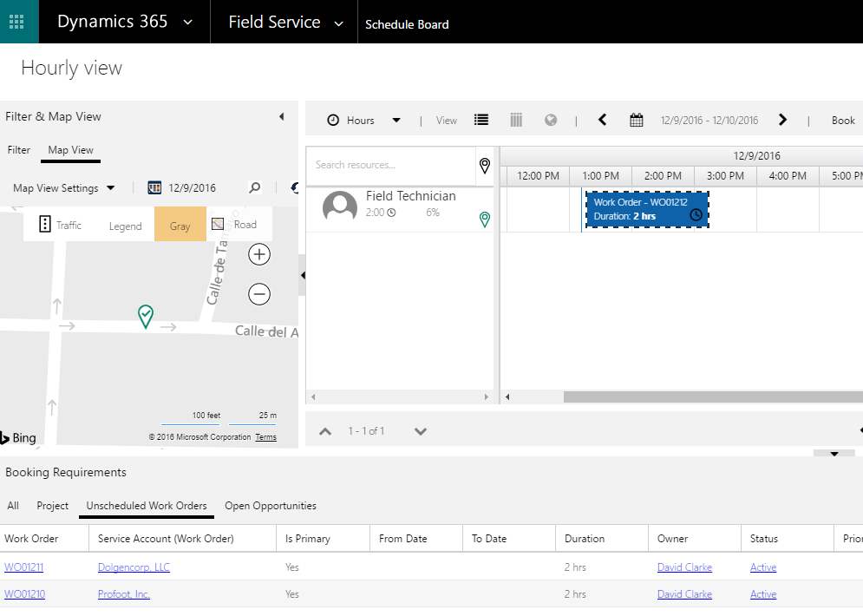Open the Profoot, Inc. account link
Viewport: 863px width, 616px height.
click(124, 594)
